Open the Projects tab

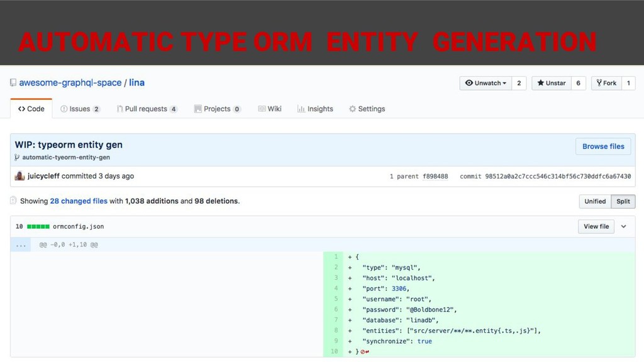pos(217,109)
